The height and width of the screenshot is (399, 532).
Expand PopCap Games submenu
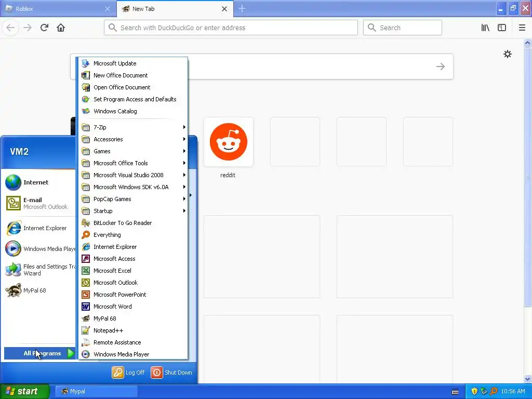pyautogui.click(x=133, y=199)
